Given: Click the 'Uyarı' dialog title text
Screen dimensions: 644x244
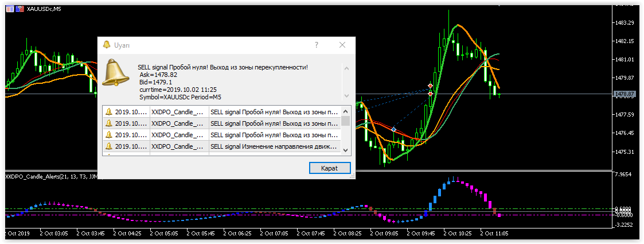Looking at the screenshot, I should pyautogui.click(x=122, y=45).
